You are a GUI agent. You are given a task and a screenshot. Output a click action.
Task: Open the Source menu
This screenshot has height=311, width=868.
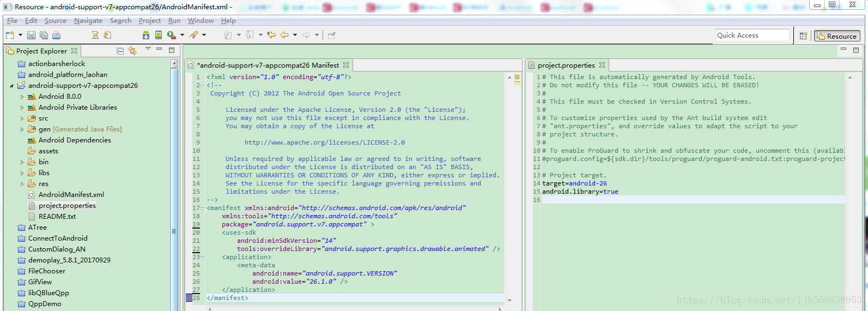pyautogui.click(x=56, y=21)
